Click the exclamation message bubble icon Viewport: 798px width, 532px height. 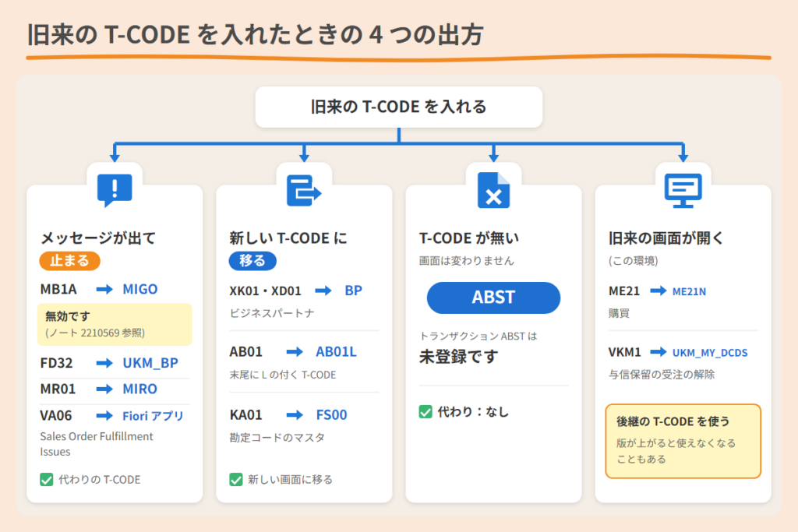(115, 190)
